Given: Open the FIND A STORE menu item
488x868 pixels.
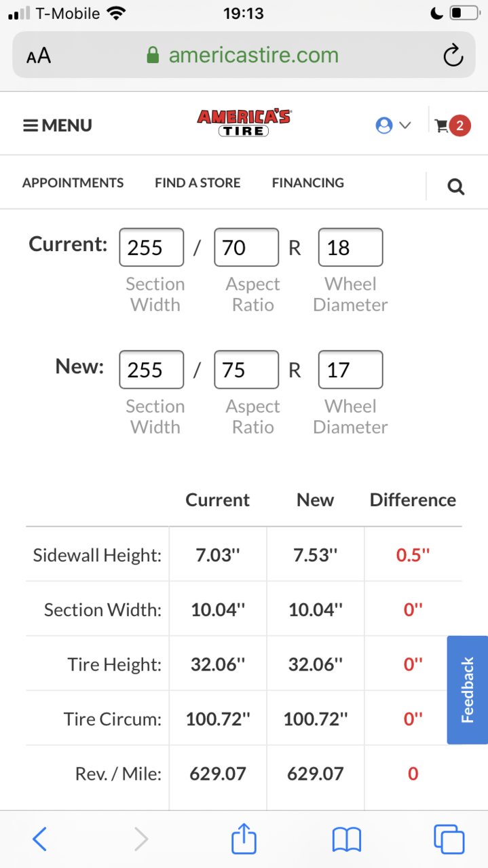Looking at the screenshot, I should (198, 183).
